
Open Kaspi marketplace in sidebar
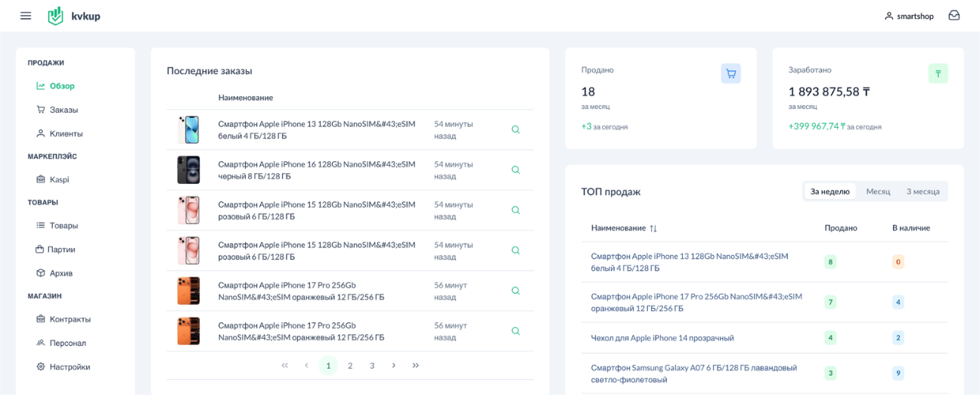pos(59,179)
